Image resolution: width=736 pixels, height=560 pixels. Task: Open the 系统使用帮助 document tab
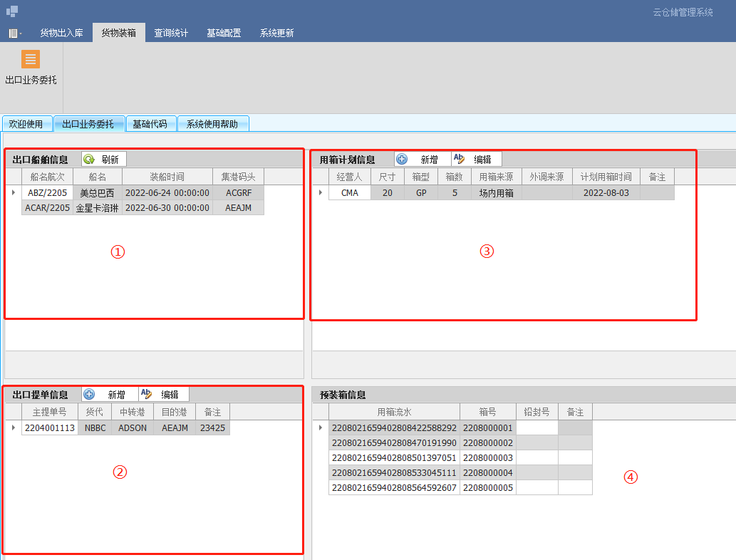point(212,124)
